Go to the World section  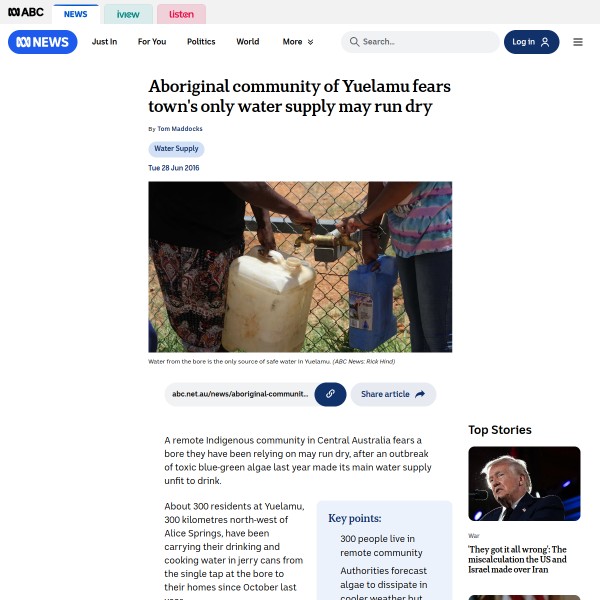[x=248, y=42]
